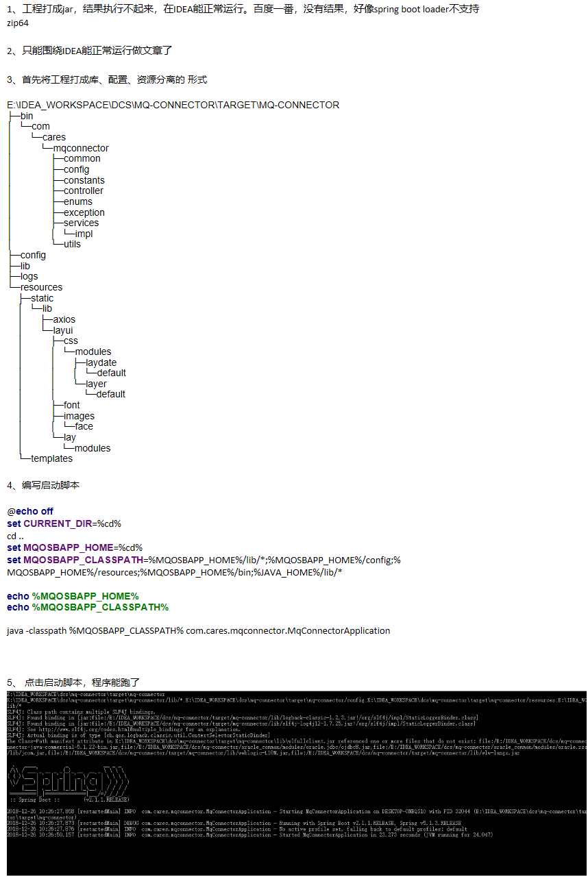Click the font folder under layui

72,405
